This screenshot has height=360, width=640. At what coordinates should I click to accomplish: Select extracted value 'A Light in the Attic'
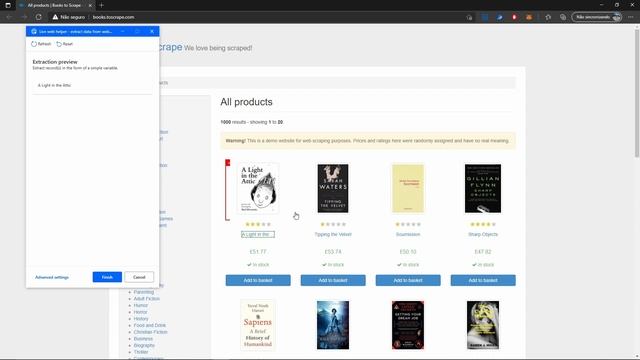(54, 85)
